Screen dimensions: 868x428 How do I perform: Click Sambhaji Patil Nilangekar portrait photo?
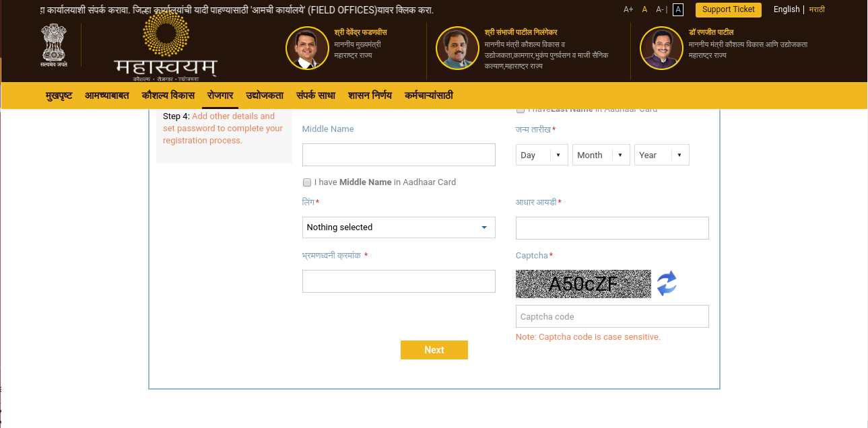click(x=457, y=48)
